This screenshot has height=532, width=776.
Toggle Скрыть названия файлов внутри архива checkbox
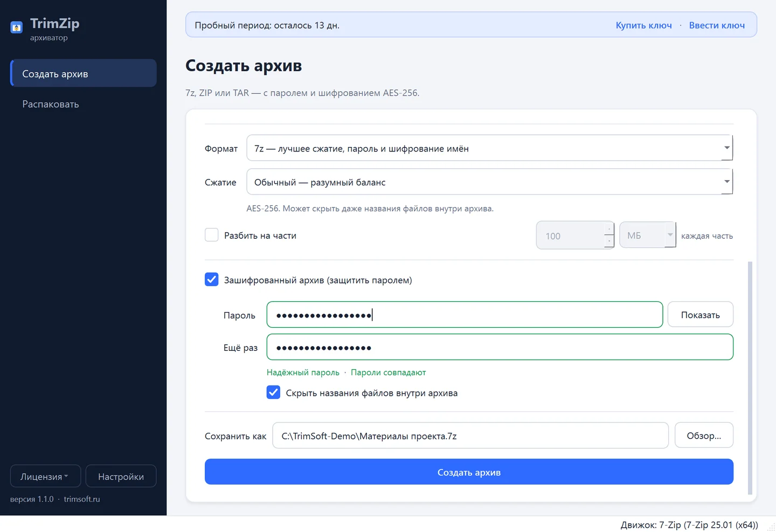274,392
